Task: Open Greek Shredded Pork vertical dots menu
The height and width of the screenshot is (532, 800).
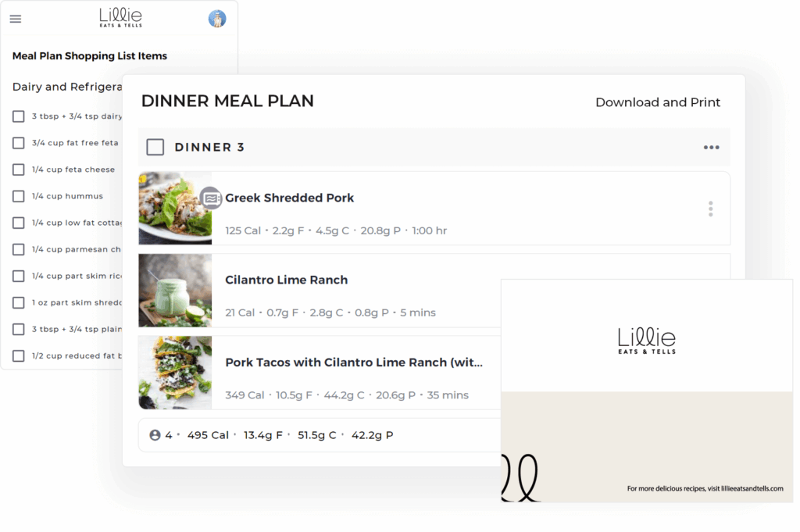Action: click(710, 209)
